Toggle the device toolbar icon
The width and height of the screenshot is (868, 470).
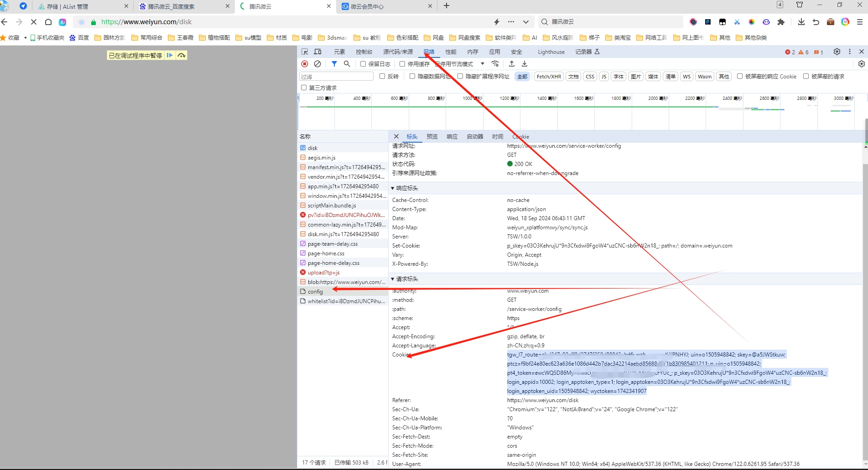click(x=318, y=52)
